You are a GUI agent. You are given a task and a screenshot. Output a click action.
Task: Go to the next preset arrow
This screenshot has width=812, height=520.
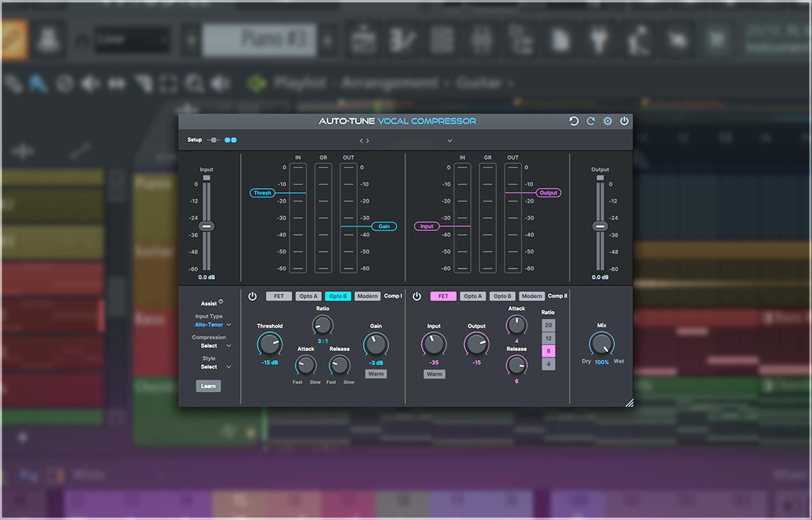[368, 141]
